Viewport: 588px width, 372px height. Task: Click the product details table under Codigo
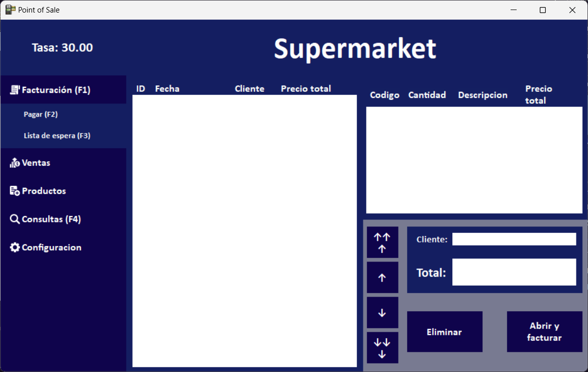[x=474, y=160]
